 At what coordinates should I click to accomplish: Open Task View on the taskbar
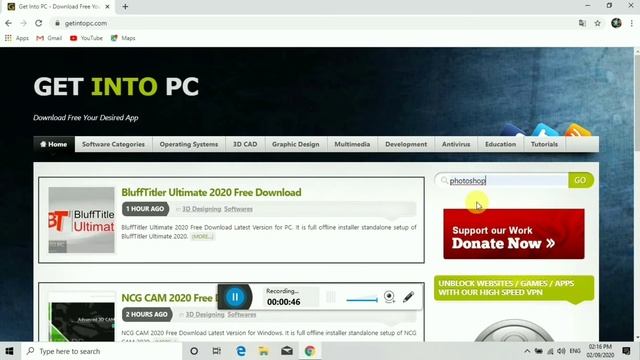(x=217, y=351)
